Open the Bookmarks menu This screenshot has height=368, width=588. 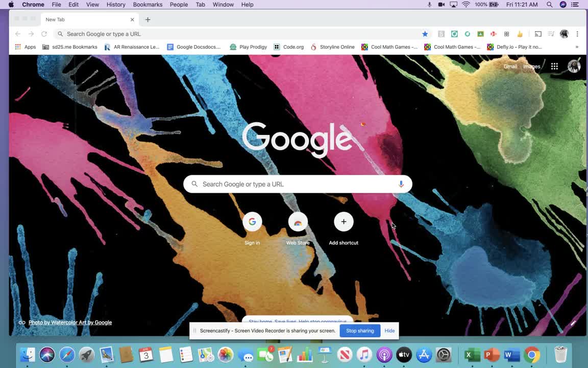148,5
